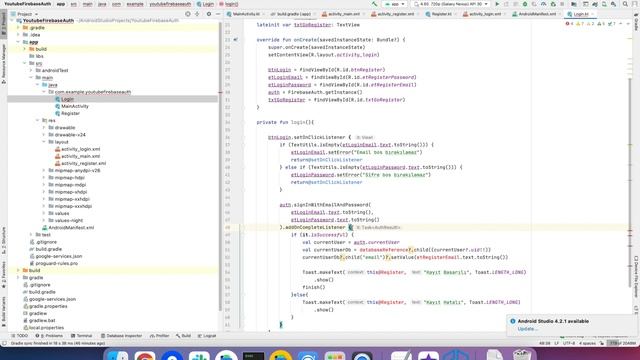This screenshot has height=360, width=640.
Task: Open activity_main.xml in the layout folder
Action: coord(80,156)
